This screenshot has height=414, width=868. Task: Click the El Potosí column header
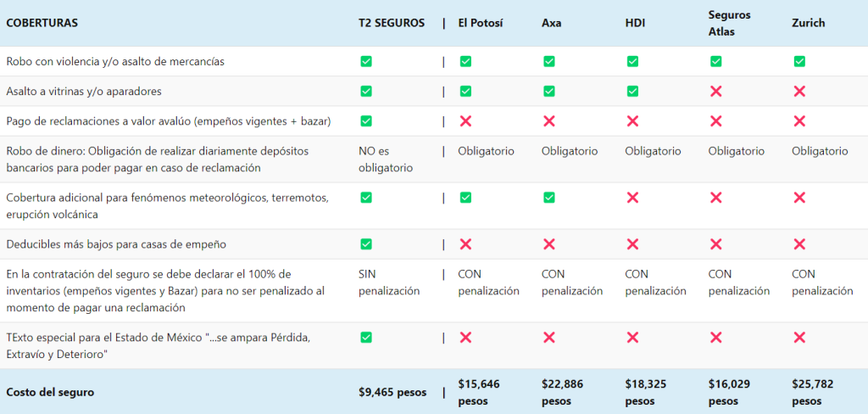coord(481,23)
